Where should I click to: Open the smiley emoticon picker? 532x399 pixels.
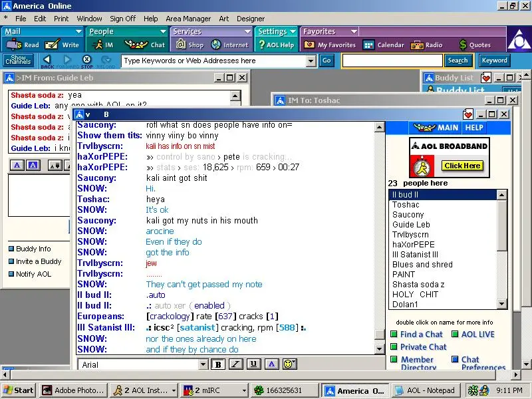coord(289,364)
